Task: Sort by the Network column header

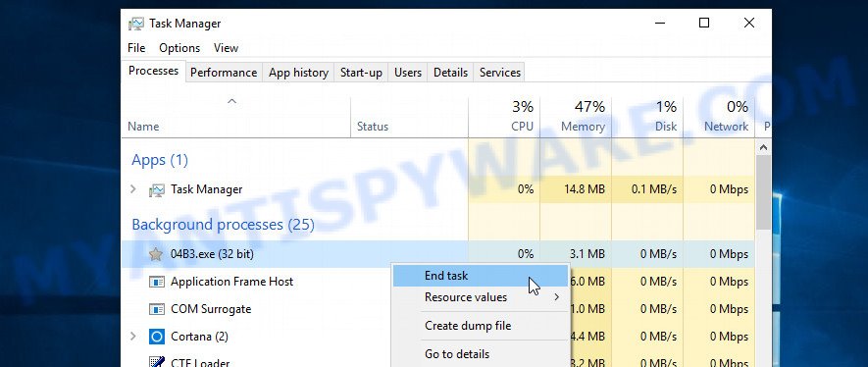Action: [719, 118]
